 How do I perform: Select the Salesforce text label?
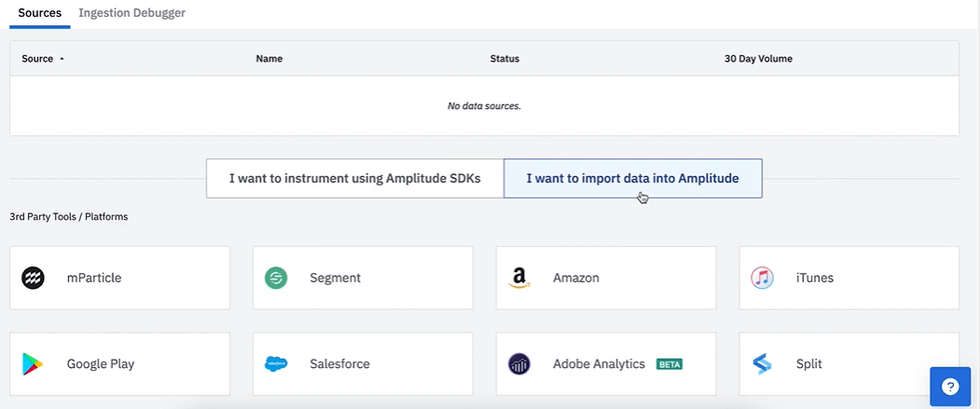340,363
